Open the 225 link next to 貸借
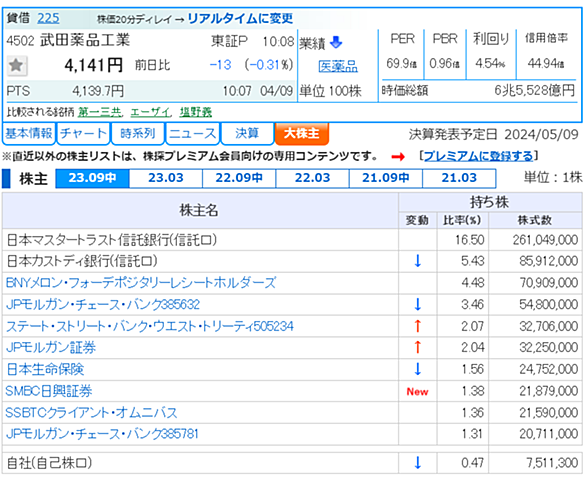The height and width of the screenshot is (480, 586). [x=48, y=18]
